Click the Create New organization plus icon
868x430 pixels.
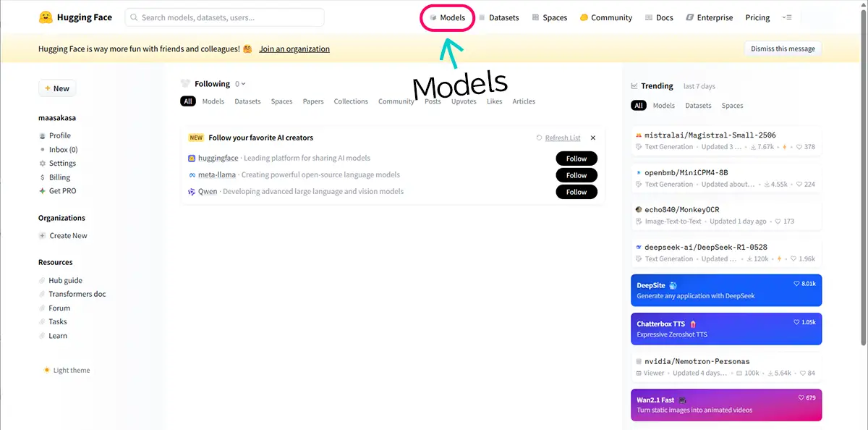pos(43,236)
